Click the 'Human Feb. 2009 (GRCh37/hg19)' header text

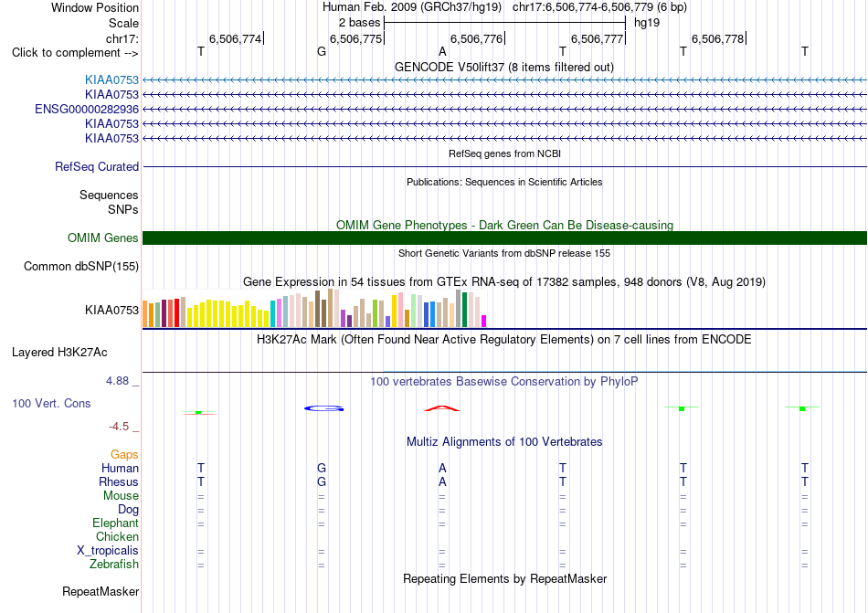click(412, 7)
